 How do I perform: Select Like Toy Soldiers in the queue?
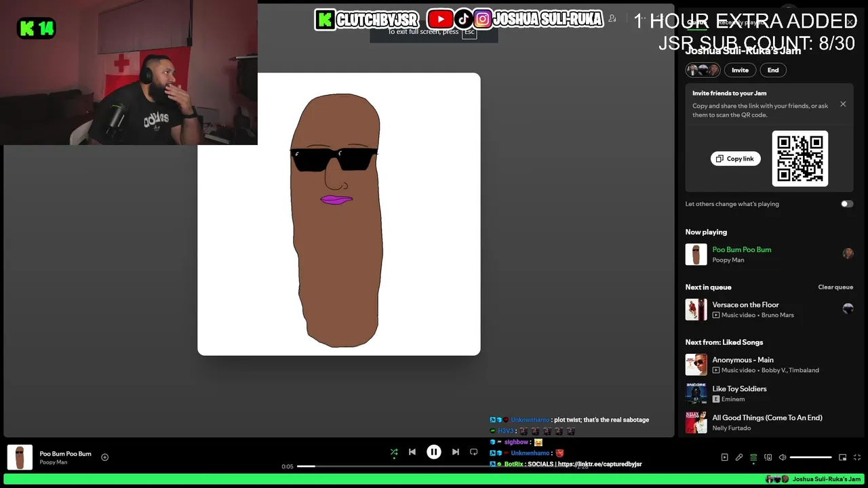click(x=739, y=389)
